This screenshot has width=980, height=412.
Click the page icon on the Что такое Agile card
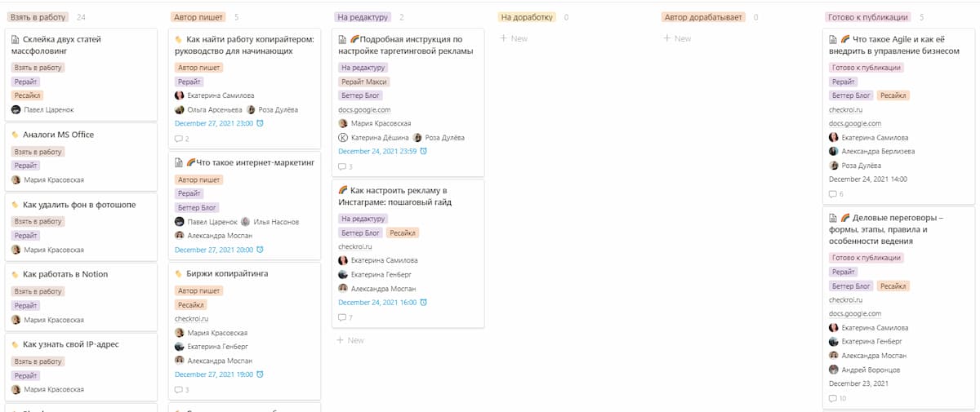(x=832, y=39)
